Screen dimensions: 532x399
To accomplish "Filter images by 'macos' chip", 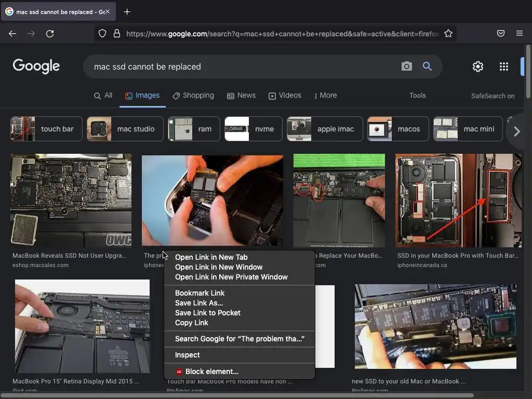I will pos(398,129).
